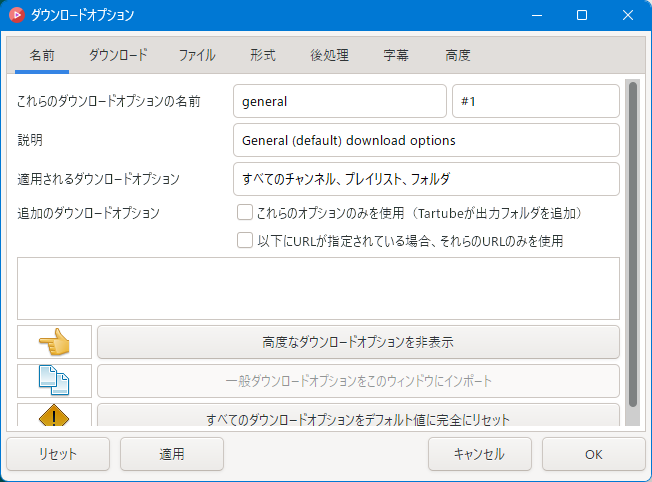Image resolution: width=652 pixels, height=482 pixels.
Task: Confirm with the OK button
Action: click(593, 454)
